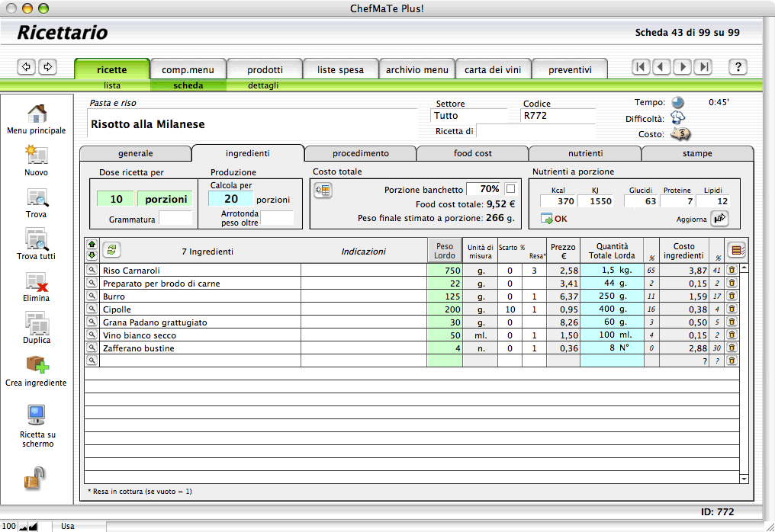Click the padlock icon in sidebar
Screen dimensions: 775x532
point(35,479)
